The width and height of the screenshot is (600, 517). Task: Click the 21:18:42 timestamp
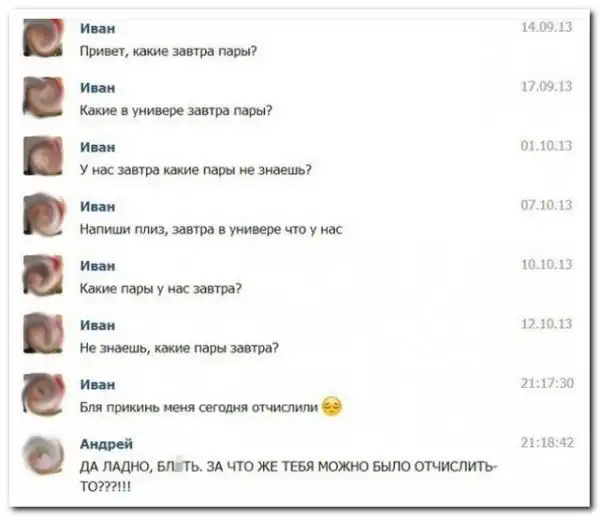[547, 443]
